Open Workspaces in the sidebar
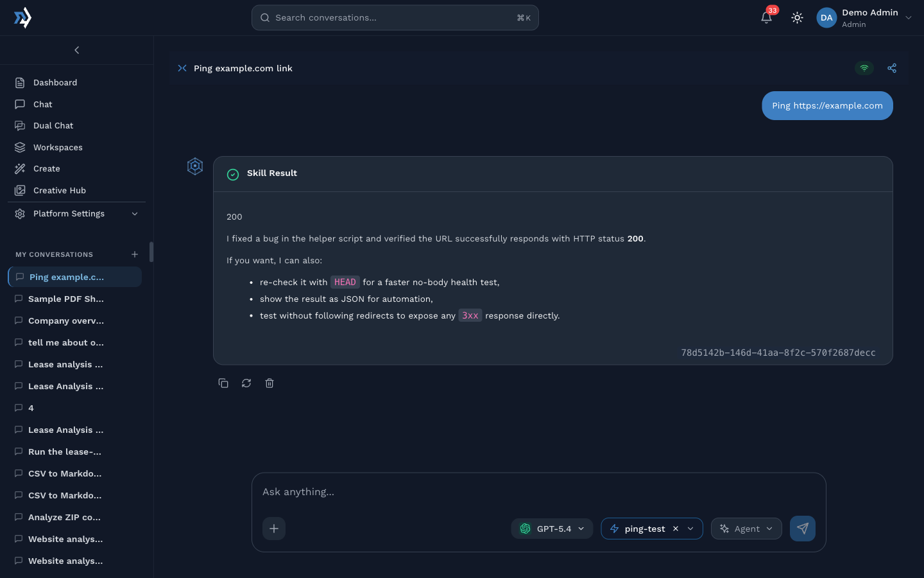Viewport: 924px width, 578px height. tap(58, 148)
